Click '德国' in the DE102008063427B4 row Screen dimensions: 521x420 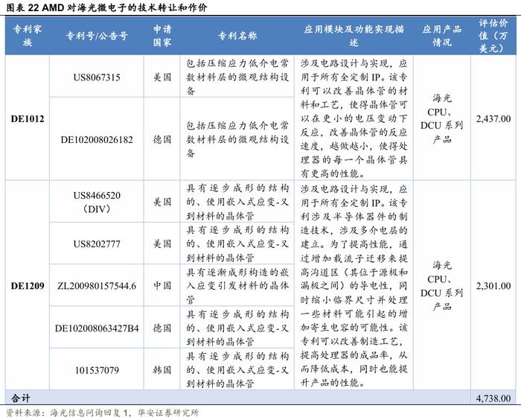162,328
